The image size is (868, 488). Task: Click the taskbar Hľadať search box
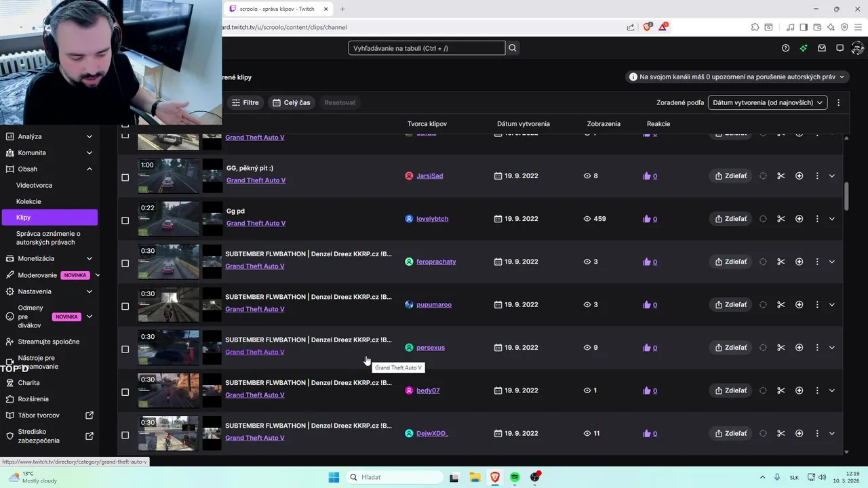(393, 477)
